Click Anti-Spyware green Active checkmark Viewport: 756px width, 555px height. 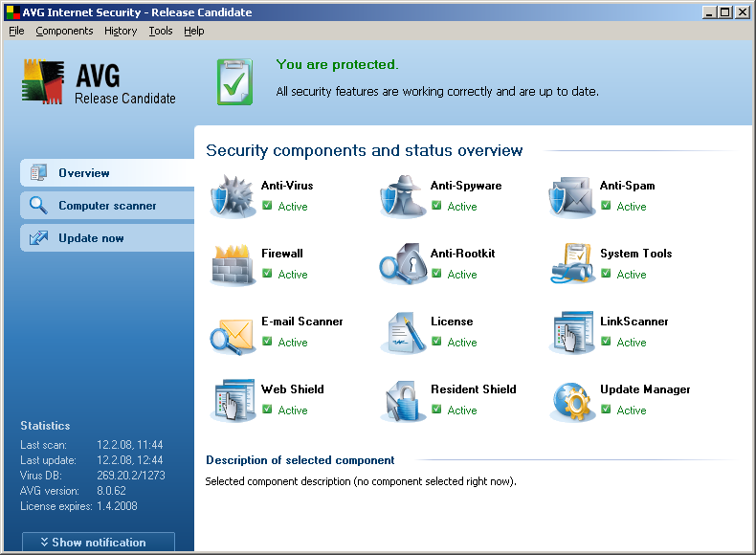(x=436, y=206)
